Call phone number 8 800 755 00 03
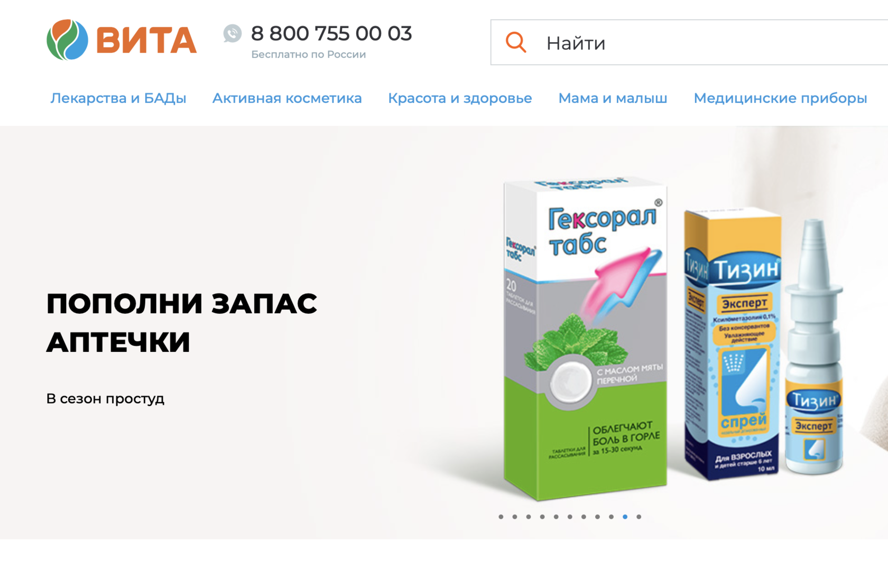 (331, 33)
